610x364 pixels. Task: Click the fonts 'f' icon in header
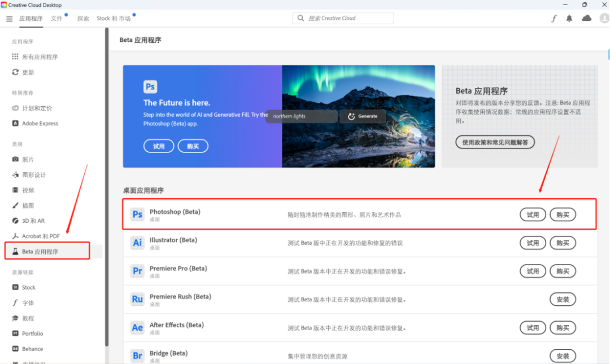click(x=554, y=18)
